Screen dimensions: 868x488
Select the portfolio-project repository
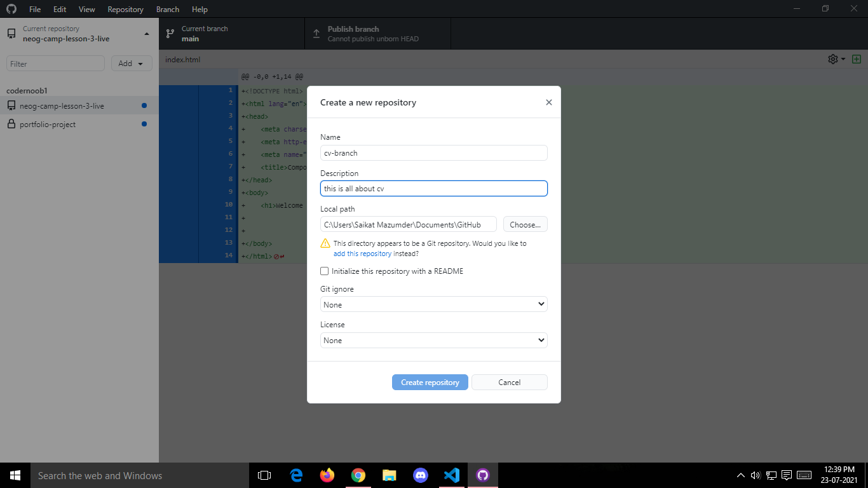[x=79, y=124]
